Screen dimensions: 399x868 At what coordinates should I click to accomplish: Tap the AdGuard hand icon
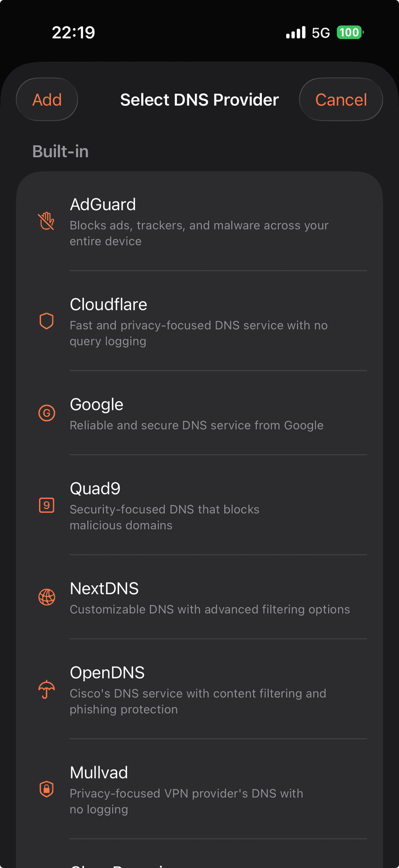46,221
